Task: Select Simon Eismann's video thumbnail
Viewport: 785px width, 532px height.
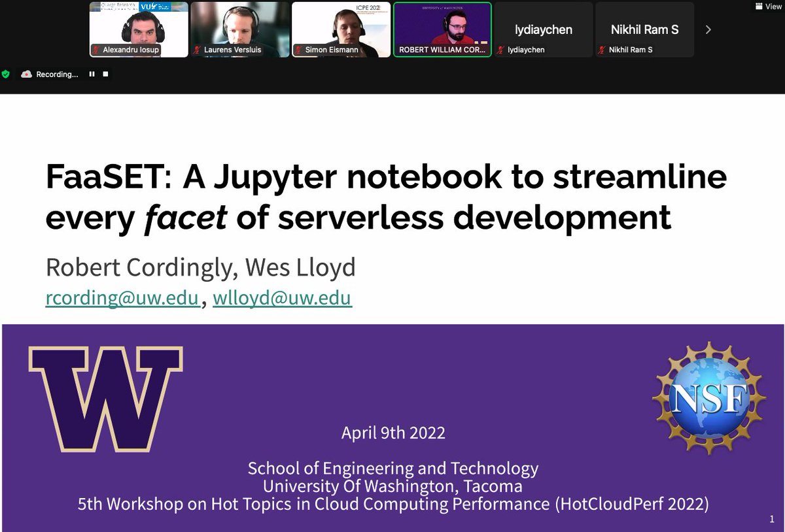Action: [341, 29]
